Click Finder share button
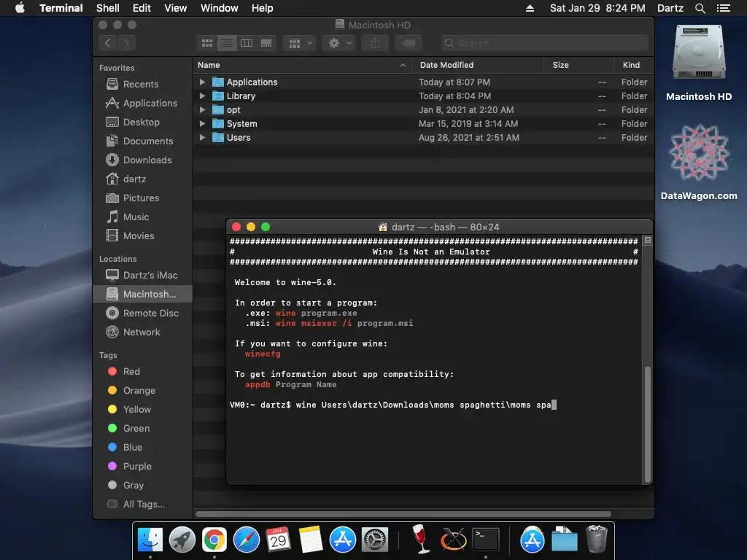The height and width of the screenshot is (560, 747). pos(376,43)
